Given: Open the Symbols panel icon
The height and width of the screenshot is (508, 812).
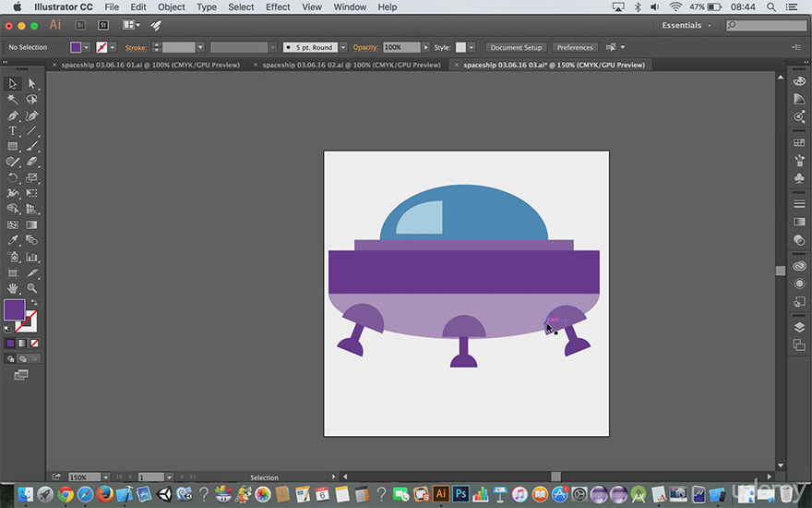Looking at the screenshot, I should pos(799,177).
